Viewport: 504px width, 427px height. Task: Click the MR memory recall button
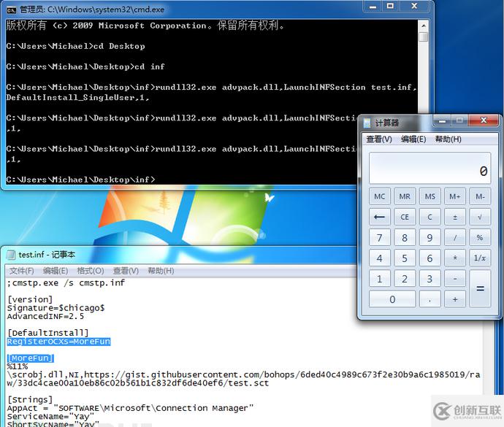405,196
